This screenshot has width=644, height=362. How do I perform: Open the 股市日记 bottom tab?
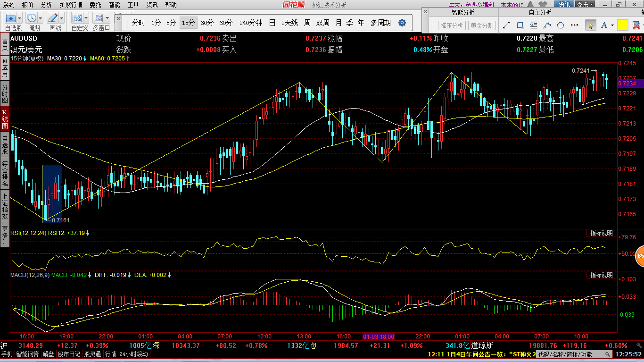pos(69,354)
